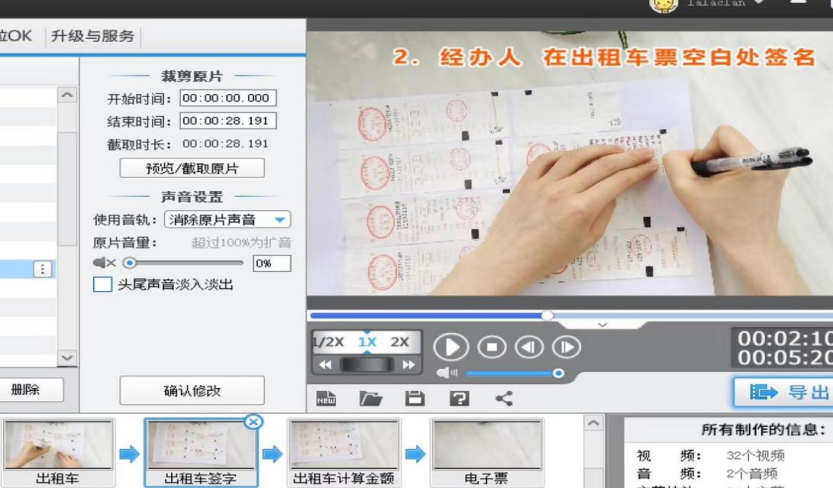Select 1/2X playback speed
The image size is (833, 489).
pyautogui.click(x=328, y=342)
